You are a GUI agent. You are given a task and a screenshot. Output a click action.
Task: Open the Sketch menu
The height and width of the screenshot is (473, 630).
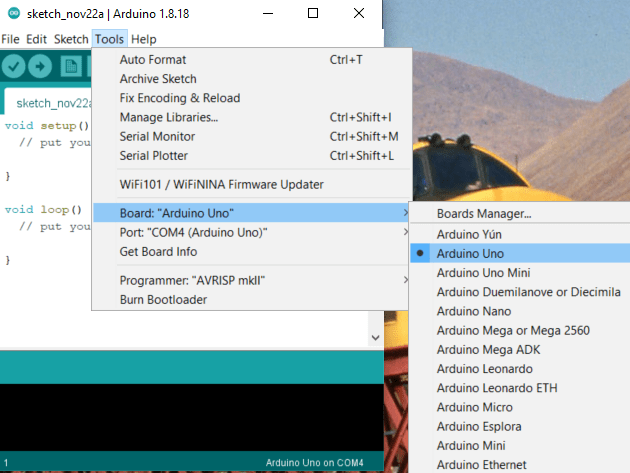(x=71, y=39)
